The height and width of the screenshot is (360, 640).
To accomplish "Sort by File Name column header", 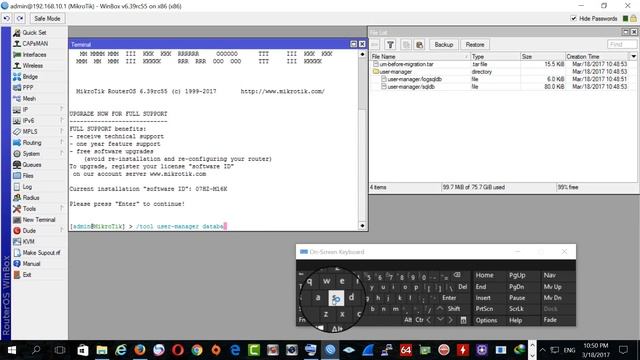I will tap(420, 56).
